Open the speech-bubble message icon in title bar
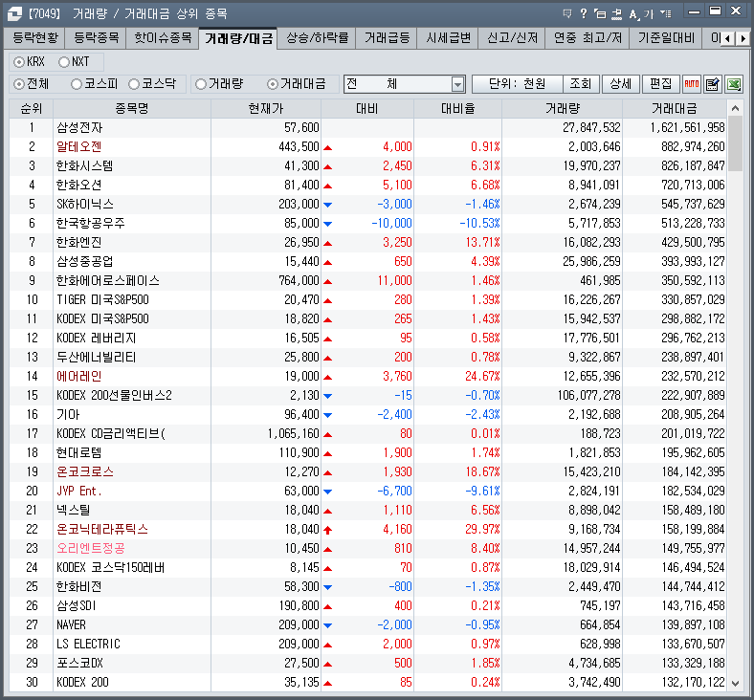 [x=567, y=13]
